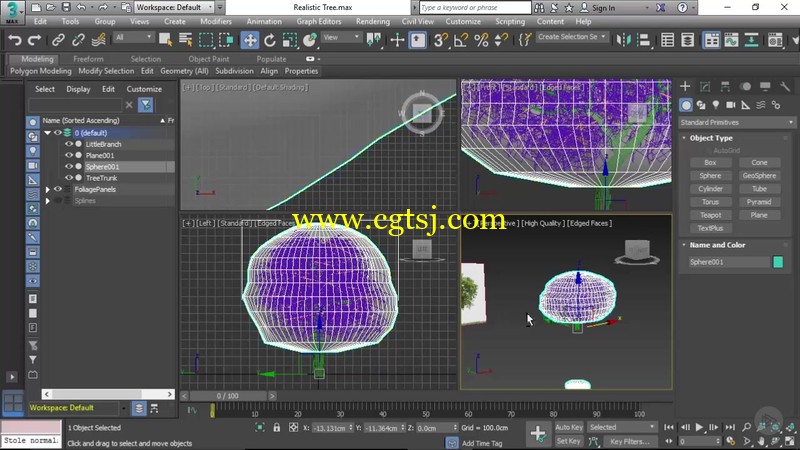800x450 pixels.
Task: Collapse the 0 (default) layer tree
Action: pyautogui.click(x=47, y=133)
